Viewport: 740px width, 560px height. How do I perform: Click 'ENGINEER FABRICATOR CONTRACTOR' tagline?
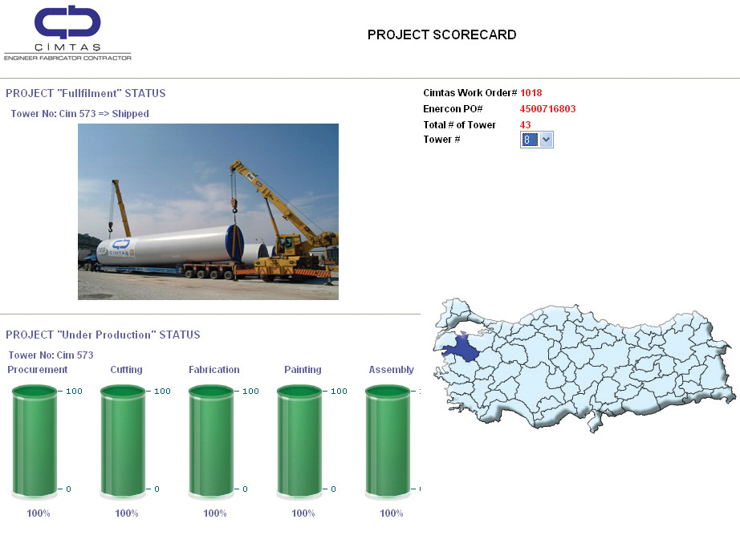click(67, 58)
